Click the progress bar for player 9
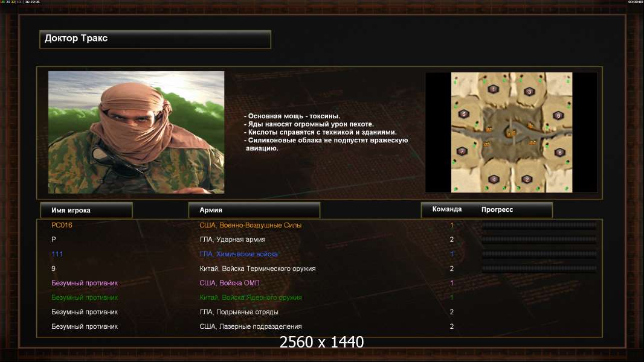This screenshot has width=644, height=362. tap(539, 268)
